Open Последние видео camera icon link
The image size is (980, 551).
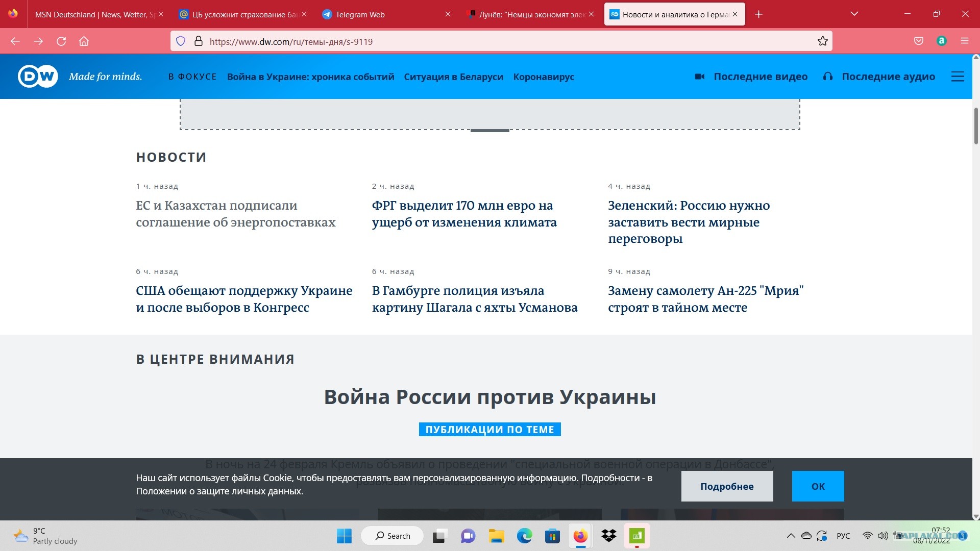click(x=700, y=77)
